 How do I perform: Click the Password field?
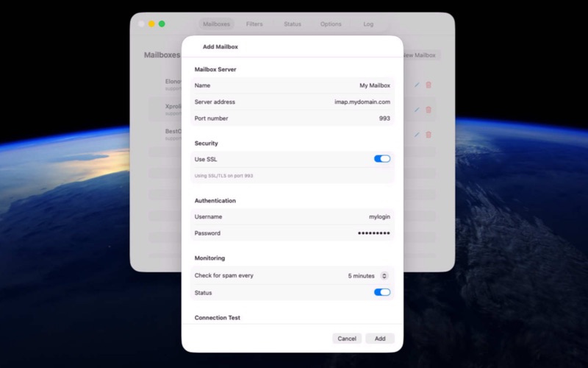(x=293, y=233)
